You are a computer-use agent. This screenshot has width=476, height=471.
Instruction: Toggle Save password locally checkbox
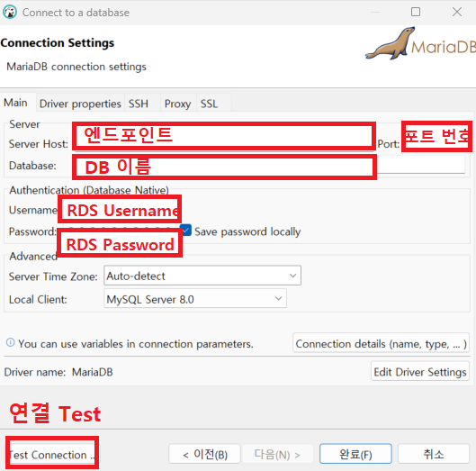[185, 231]
